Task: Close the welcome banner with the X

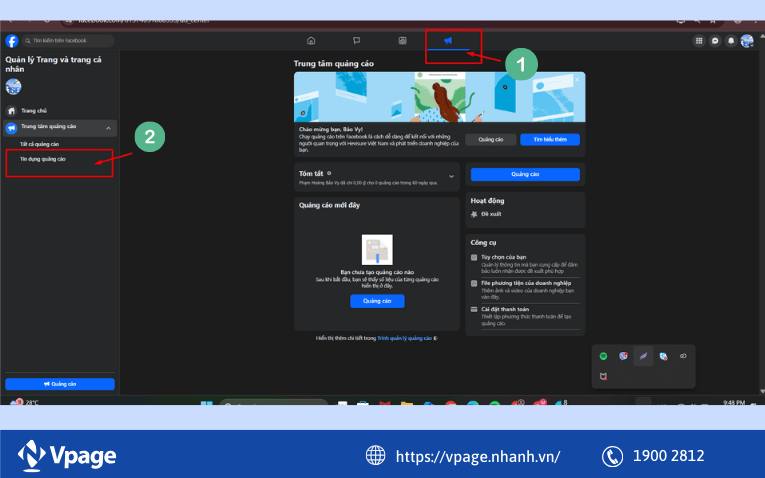Action: [577, 80]
